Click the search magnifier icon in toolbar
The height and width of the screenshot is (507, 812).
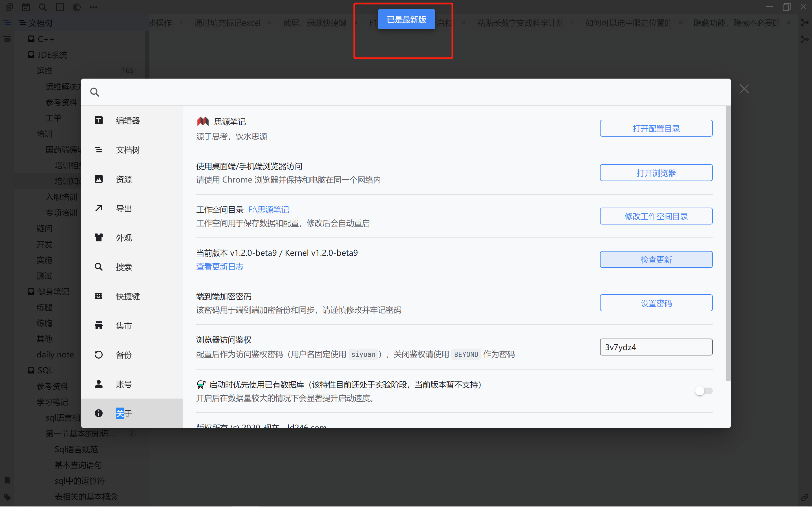point(43,7)
